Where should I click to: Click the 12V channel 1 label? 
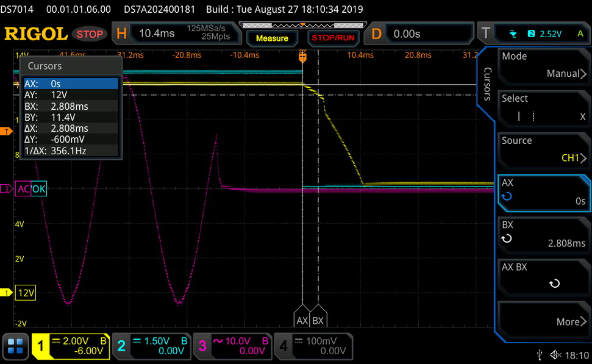[x=26, y=293]
